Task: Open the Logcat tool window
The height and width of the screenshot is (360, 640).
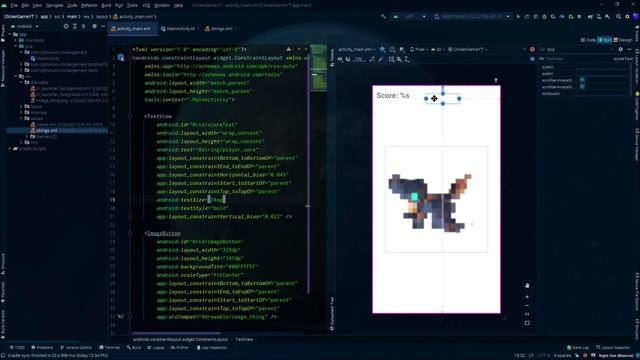Action: [156, 348]
